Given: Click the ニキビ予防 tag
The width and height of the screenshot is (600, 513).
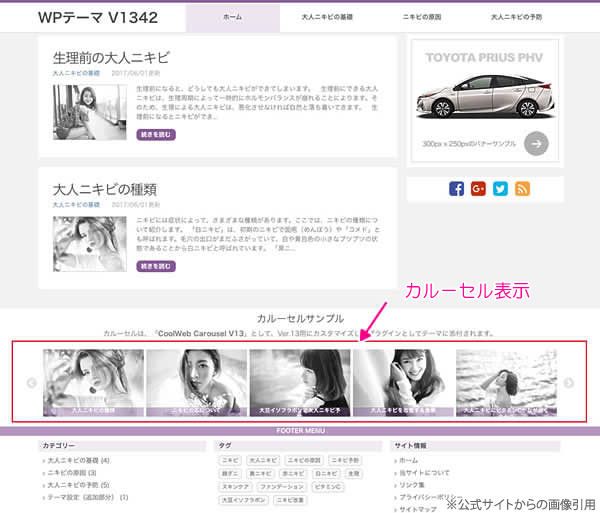Looking at the screenshot, I should pos(345,460).
